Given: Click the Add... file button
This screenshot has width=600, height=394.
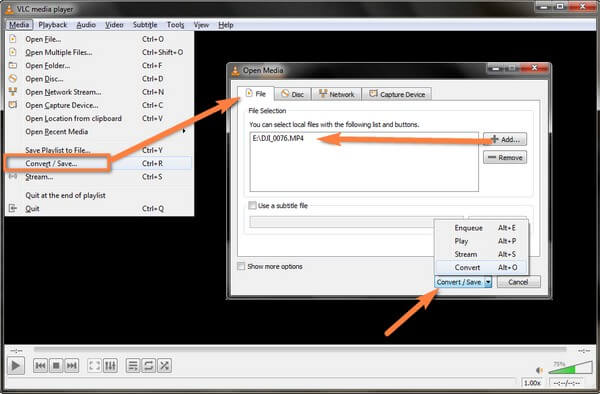Looking at the screenshot, I should click(505, 139).
